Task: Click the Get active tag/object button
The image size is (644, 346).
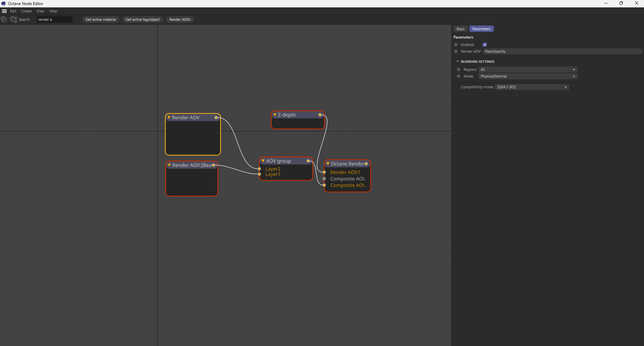Action: [x=143, y=19]
